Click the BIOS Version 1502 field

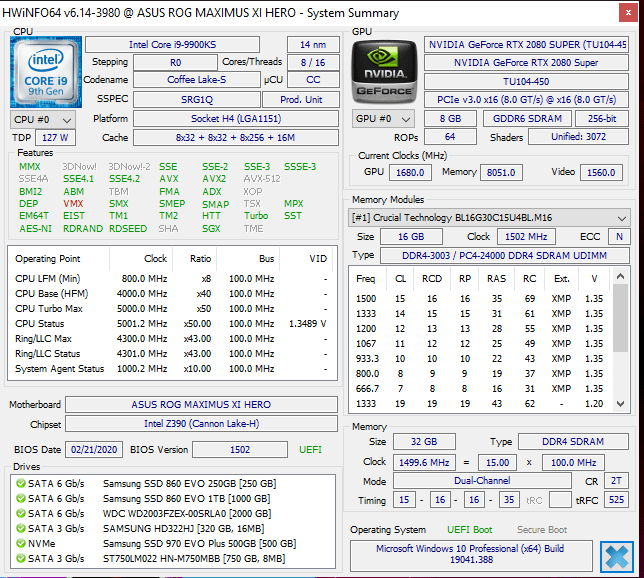[x=240, y=449]
